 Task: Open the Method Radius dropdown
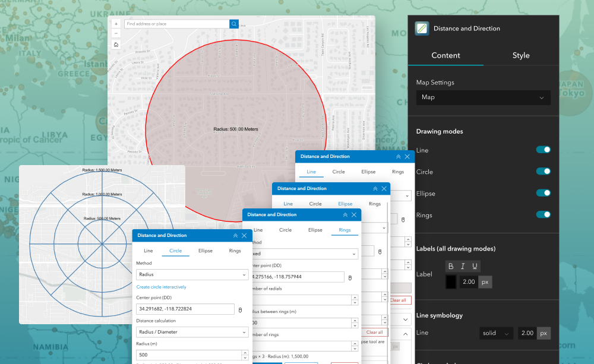click(192, 274)
